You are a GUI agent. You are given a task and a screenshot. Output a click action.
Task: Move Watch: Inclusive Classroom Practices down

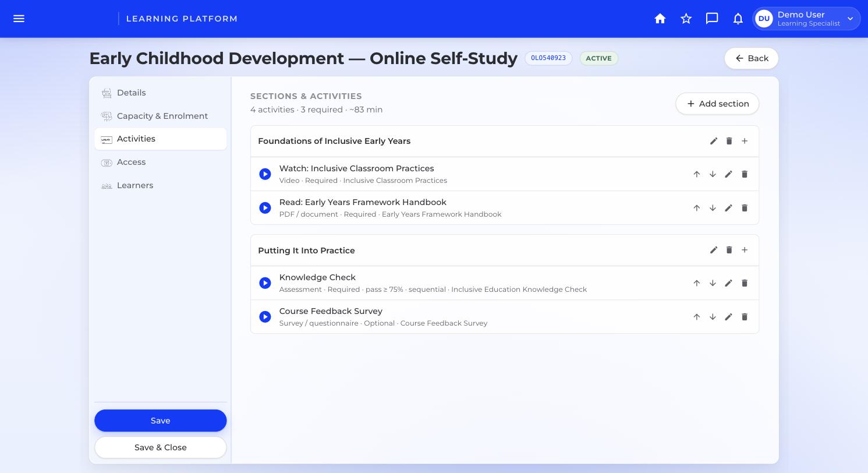tap(713, 174)
